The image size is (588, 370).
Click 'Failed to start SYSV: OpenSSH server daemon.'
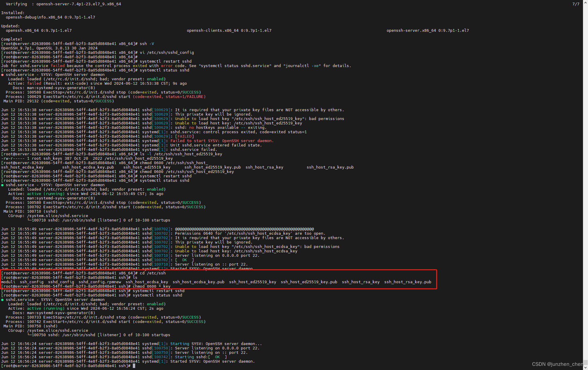point(222,141)
